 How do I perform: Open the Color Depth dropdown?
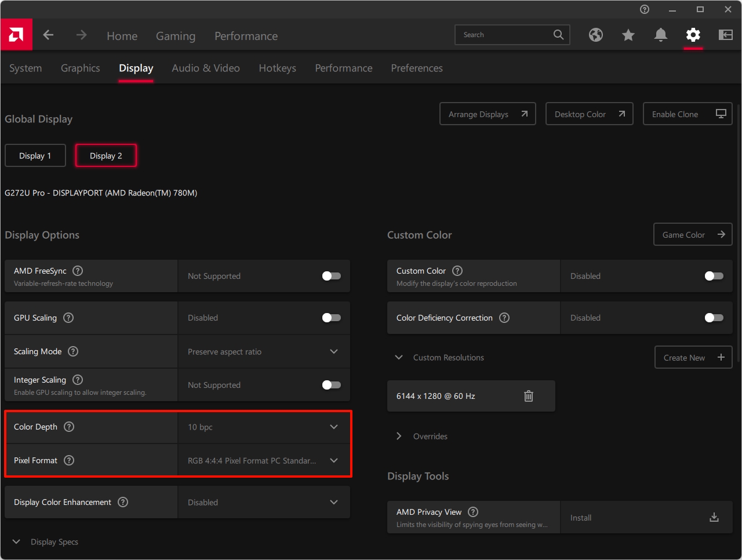(x=334, y=427)
